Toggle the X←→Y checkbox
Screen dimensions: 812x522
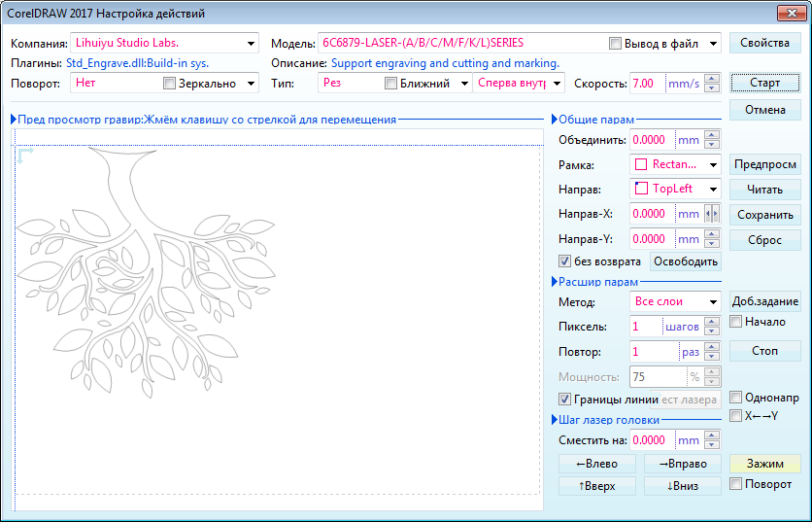[735, 416]
